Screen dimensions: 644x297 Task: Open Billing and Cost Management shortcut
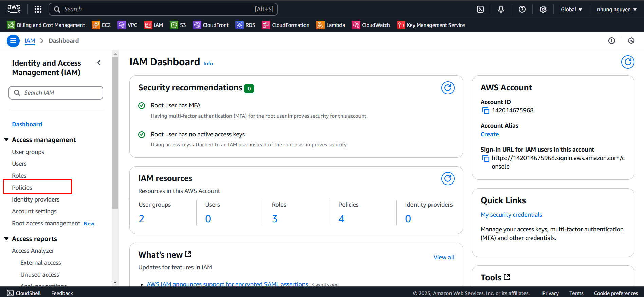pos(46,25)
